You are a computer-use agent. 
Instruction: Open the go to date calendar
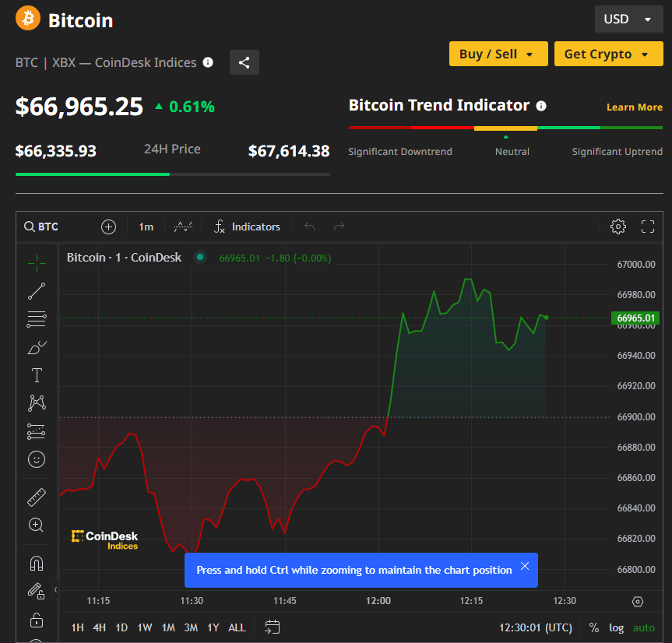pos(272,627)
